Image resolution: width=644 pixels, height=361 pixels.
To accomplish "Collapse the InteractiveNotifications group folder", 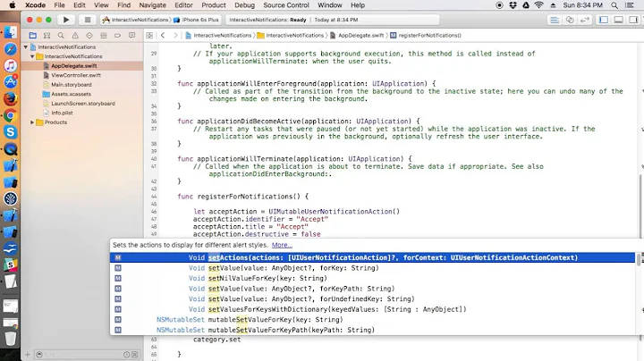I will point(32,56).
